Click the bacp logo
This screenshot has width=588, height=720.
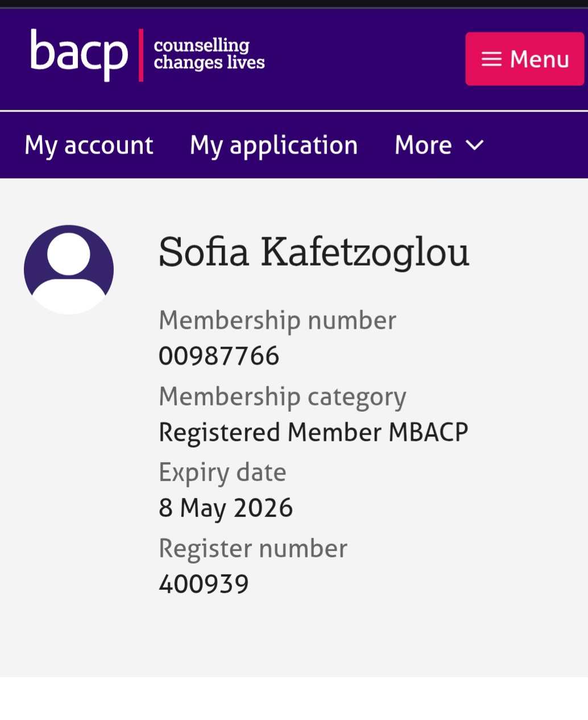pos(79,55)
